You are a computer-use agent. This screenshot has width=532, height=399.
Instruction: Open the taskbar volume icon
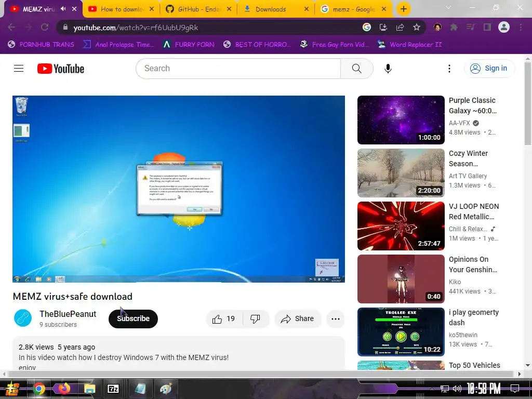pyautogui.click(x=457, y=389)
